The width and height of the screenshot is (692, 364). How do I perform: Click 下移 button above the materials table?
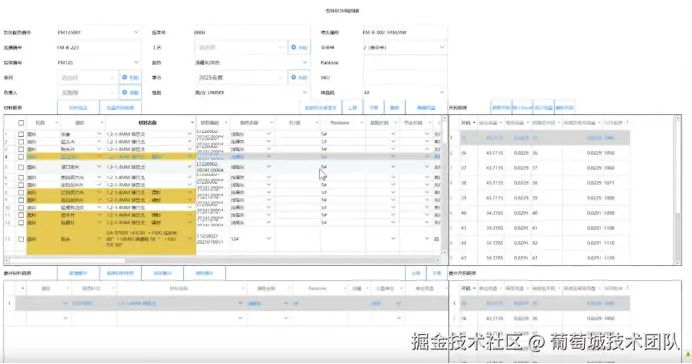click(x=374, y=107)
